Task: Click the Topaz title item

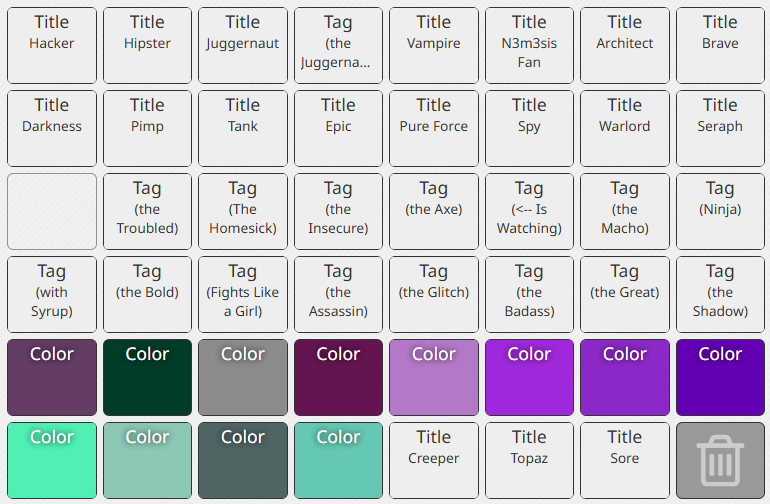Action: coord(529,461)
